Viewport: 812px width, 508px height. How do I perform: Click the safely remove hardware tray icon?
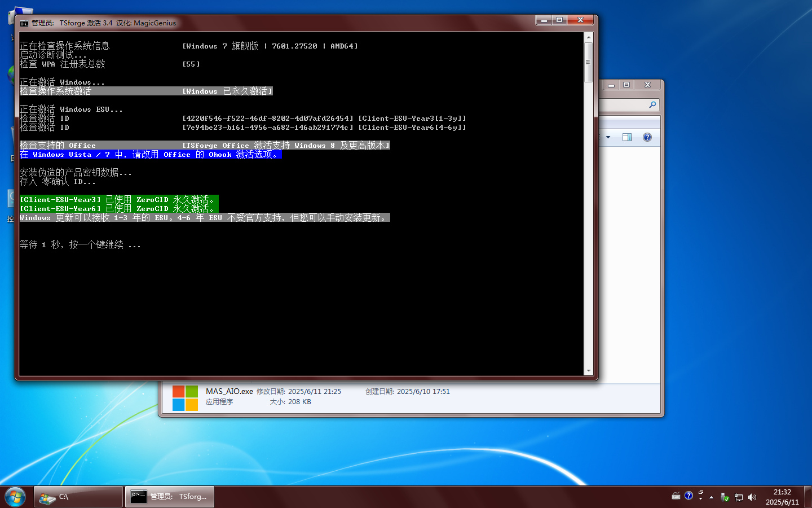tap(725, 497)
